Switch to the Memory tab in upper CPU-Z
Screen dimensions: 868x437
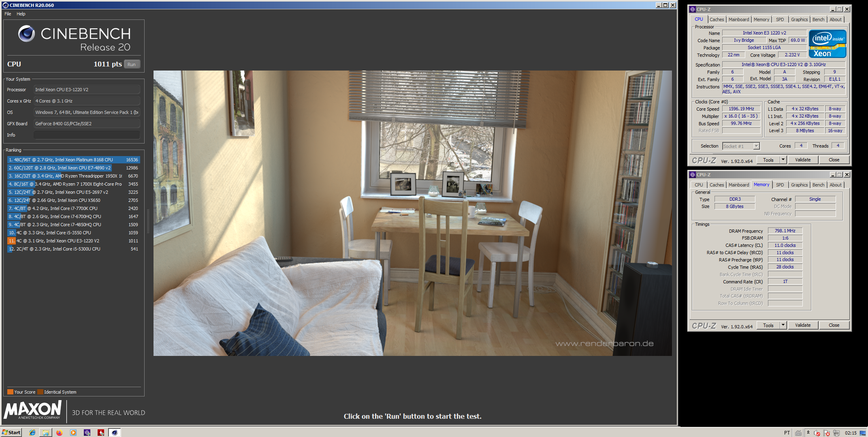(x=761, y=19)
